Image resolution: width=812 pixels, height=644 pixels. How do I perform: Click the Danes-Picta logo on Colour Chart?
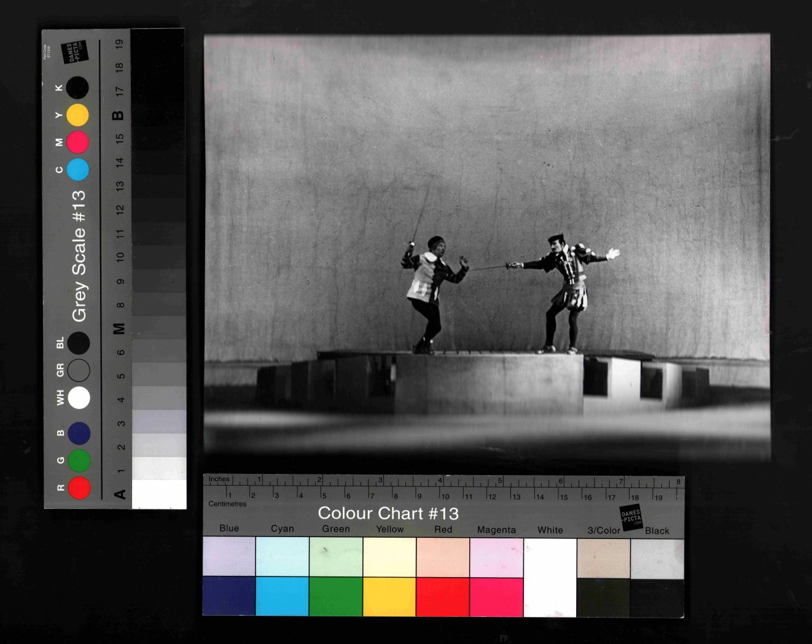(631, 516)
